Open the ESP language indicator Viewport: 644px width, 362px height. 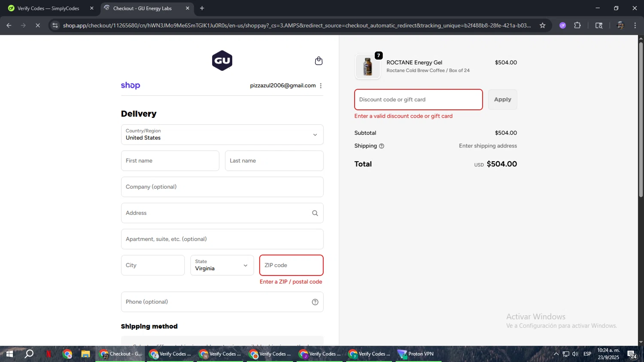tap(587, 354)
